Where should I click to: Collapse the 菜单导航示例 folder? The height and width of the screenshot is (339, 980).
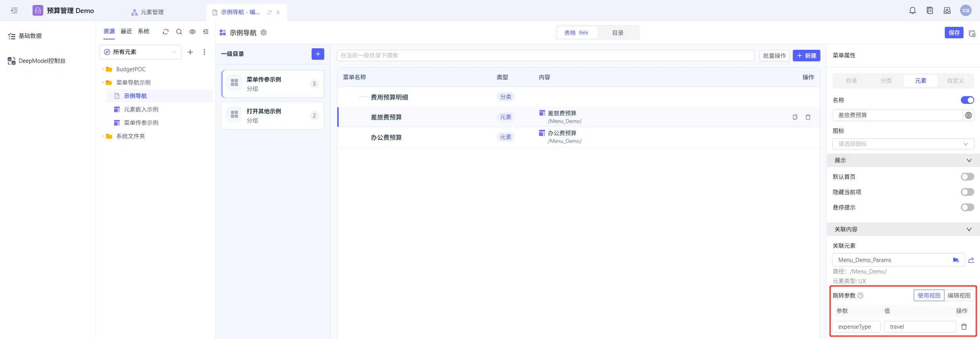click(x=103, y=83)
